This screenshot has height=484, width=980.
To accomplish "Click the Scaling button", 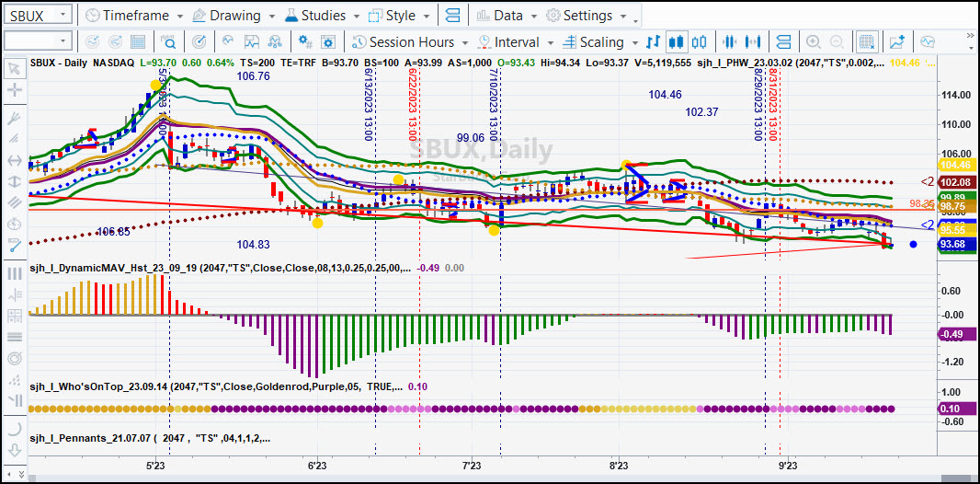I will [x=592, y=42].
